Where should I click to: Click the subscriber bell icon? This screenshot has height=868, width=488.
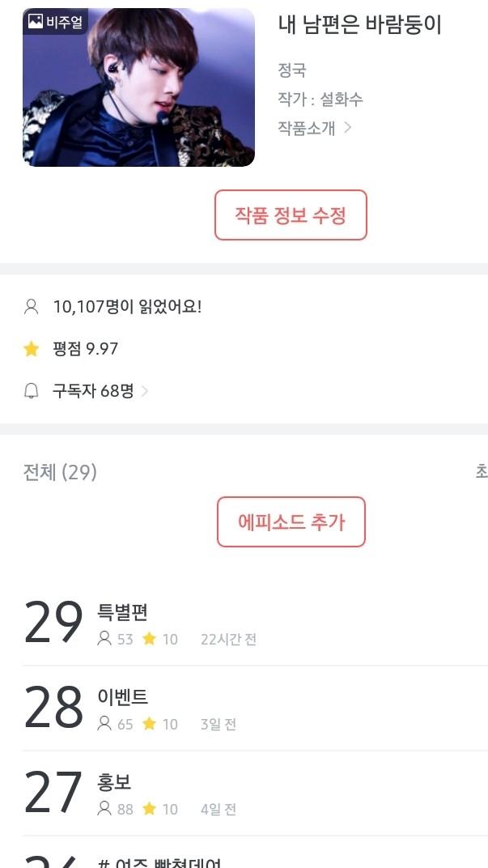coord(32,392)
